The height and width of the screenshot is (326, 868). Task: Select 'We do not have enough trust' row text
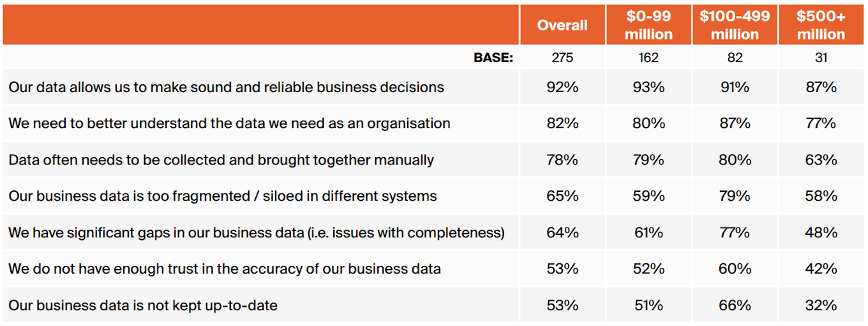point(225,269)
